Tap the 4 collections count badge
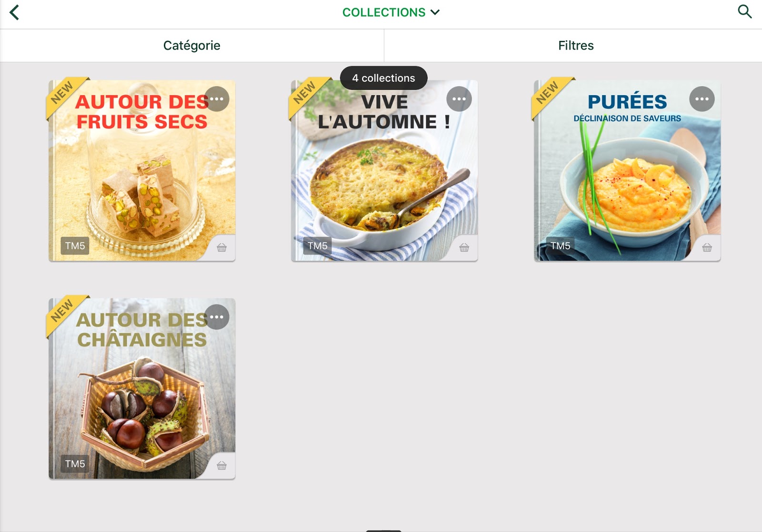762x532 pixels. (x=384, y=78)
